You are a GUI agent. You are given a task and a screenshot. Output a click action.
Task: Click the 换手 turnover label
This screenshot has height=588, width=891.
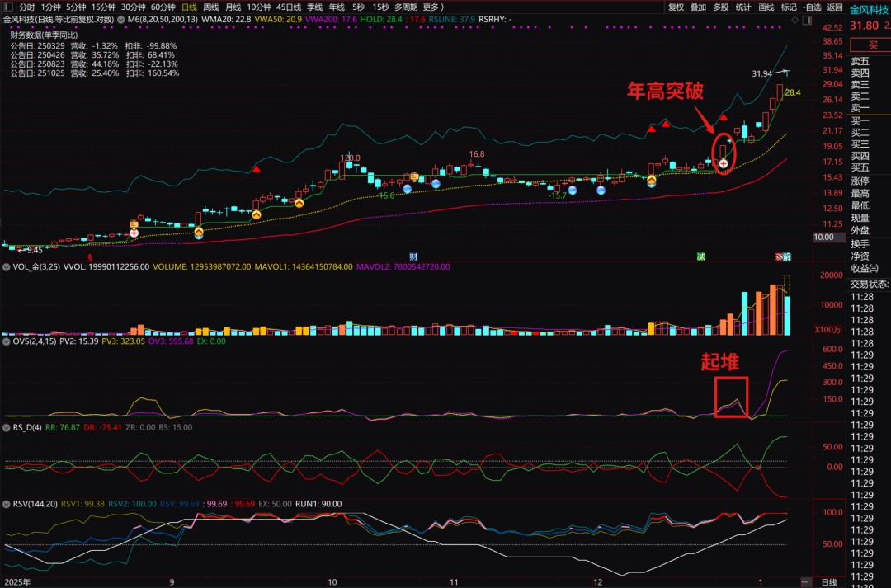(860, 244)
